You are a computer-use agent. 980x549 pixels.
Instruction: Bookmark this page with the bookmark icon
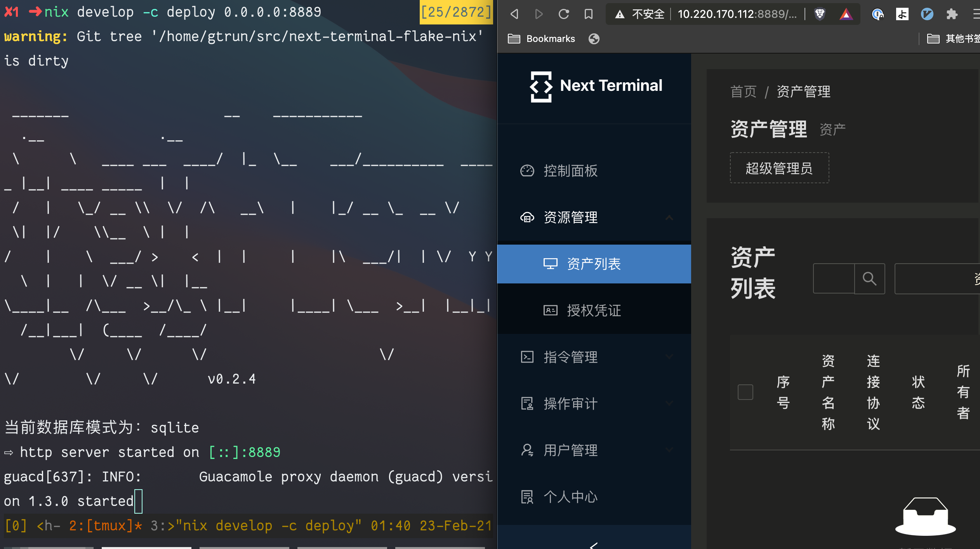[589, 14]
